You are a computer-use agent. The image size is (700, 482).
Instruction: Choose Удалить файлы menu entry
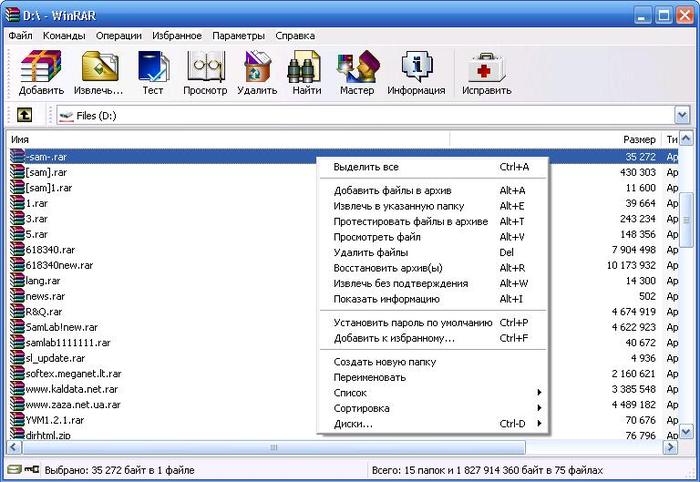click(x=432, y=253)
